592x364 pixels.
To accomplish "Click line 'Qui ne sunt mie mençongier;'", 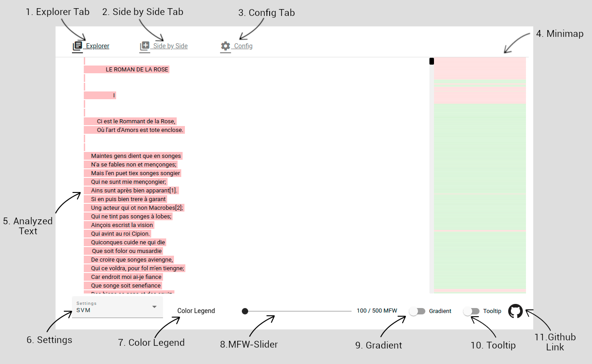I will (129, 182).
